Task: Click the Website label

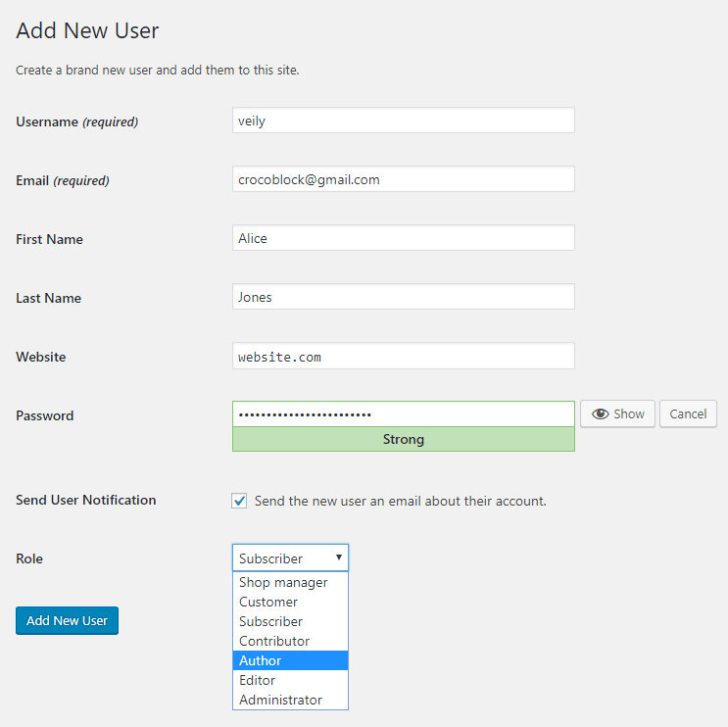Action: coord(41,357)
